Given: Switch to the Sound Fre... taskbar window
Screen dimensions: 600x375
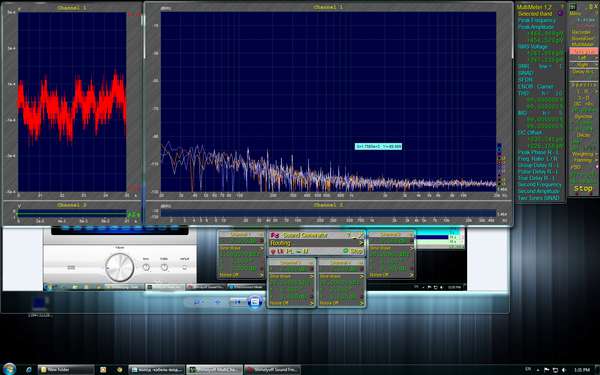Looking at the screenshot, I should point(272,370).
